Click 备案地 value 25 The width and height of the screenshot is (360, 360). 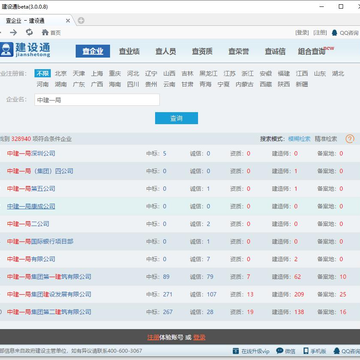pyautogui.click(x=343, y=294)
